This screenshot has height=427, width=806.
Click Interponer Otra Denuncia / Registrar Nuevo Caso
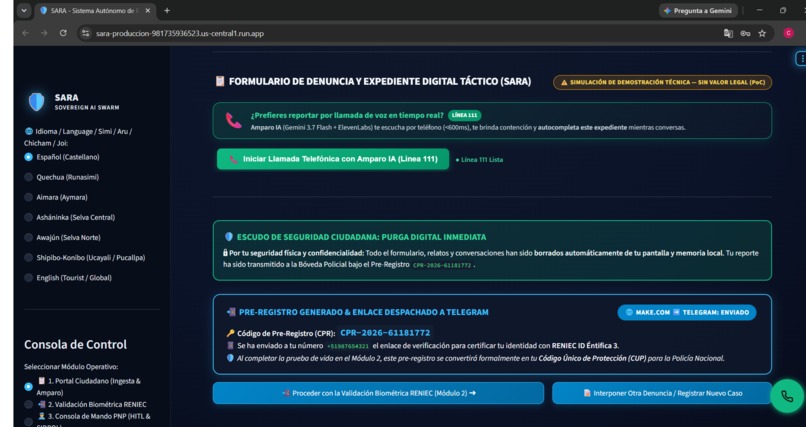[x=662, y=393]
